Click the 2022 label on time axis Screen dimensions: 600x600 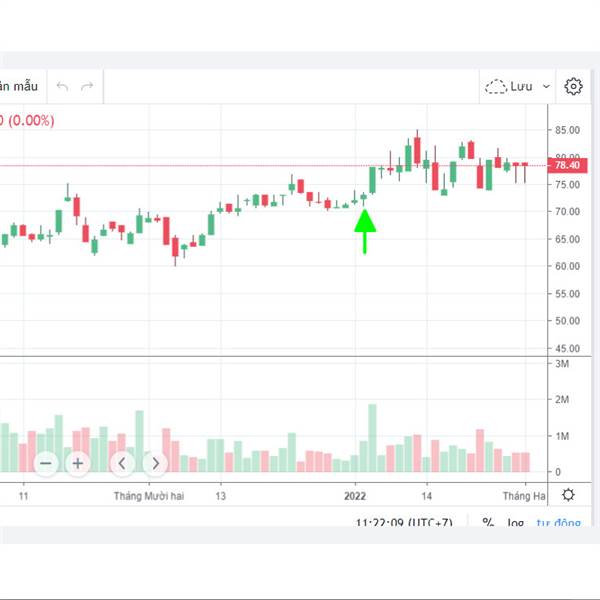[356, 495]
